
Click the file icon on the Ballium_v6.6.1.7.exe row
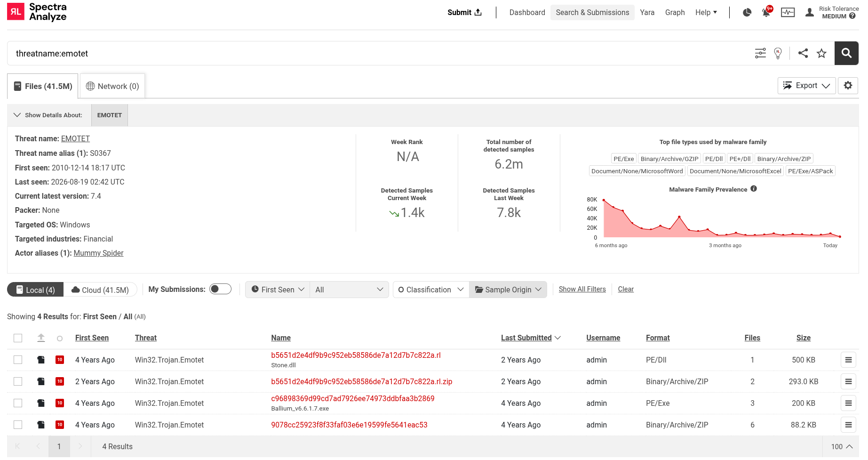click(41, 403)
